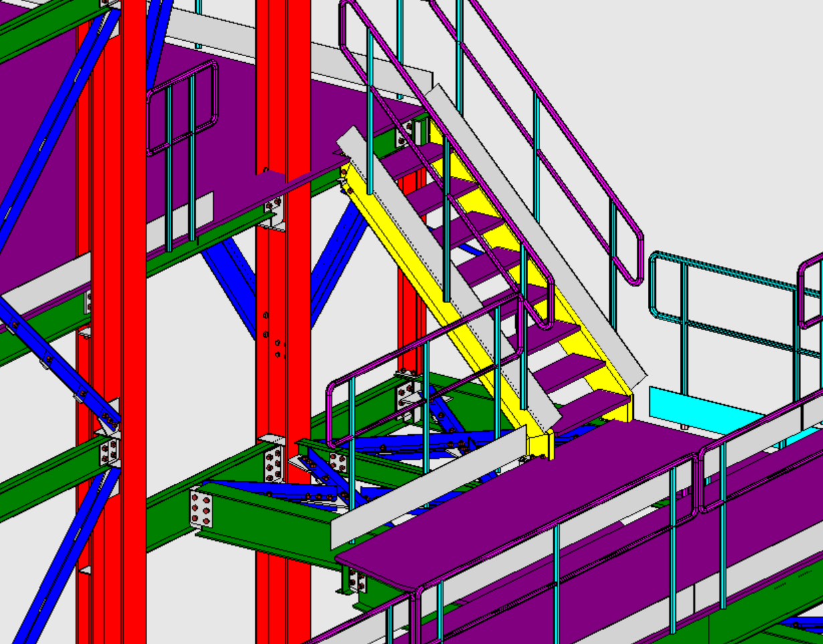Image resolution: width=823 pixels, height=644 pixels.
Task: Pick the gray toe plate at the landing's left edge
Action: (x=429, y=487)
